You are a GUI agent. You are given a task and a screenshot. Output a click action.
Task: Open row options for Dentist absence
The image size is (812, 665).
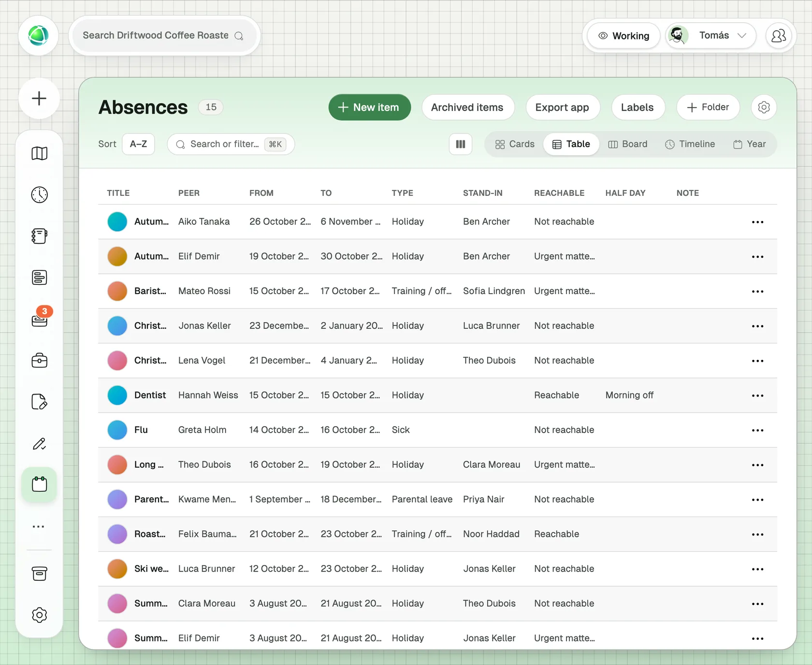coord(757,396)
